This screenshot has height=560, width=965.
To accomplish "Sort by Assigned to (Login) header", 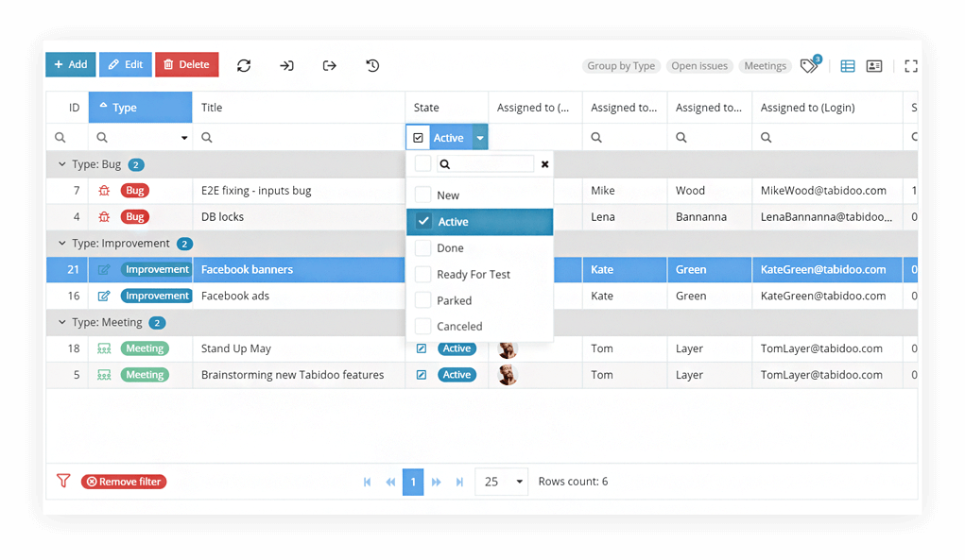I will pyautogui.click(x=827, y=108).
